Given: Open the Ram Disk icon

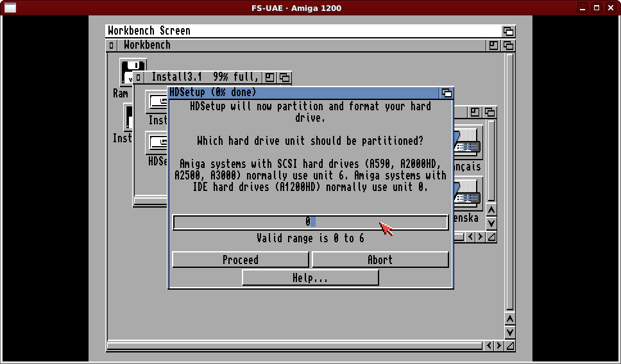Looking at the screenshot, I should pyautogui.click(x=133, y=71).
